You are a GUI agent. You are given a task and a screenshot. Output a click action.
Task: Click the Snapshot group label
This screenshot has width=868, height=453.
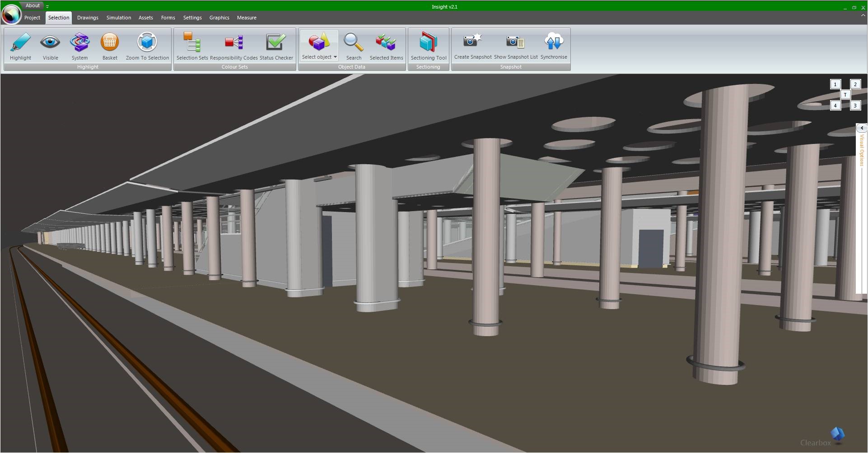pyautogui.click(x=511, y=67)
